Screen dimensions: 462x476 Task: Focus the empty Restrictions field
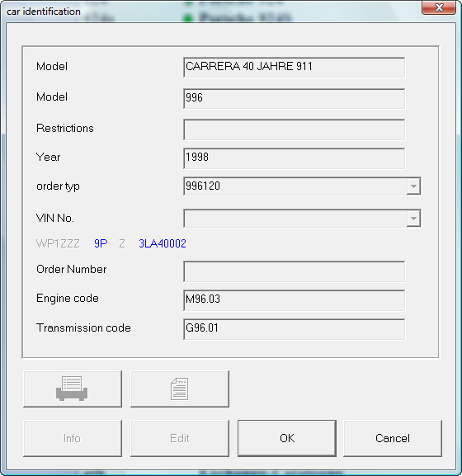point(295,130)
